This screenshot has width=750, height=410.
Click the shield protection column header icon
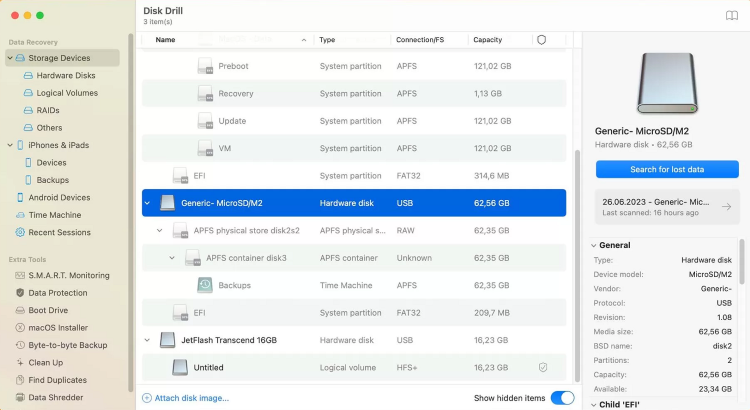click(x=541, y=40)
